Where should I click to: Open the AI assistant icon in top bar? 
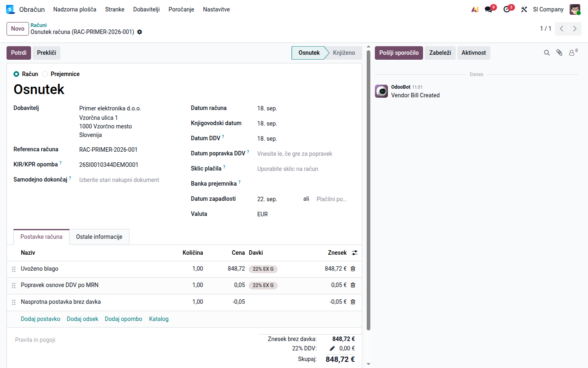pyautogui.click(x=475, y=9)
